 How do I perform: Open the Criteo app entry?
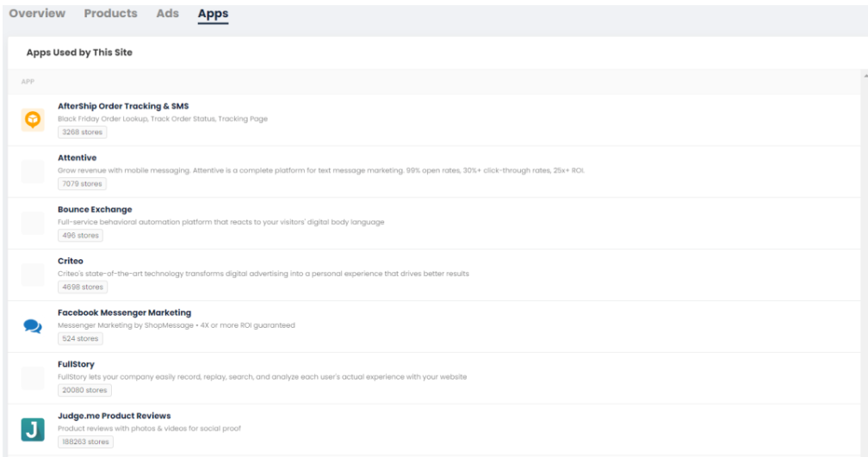(71, 261)
